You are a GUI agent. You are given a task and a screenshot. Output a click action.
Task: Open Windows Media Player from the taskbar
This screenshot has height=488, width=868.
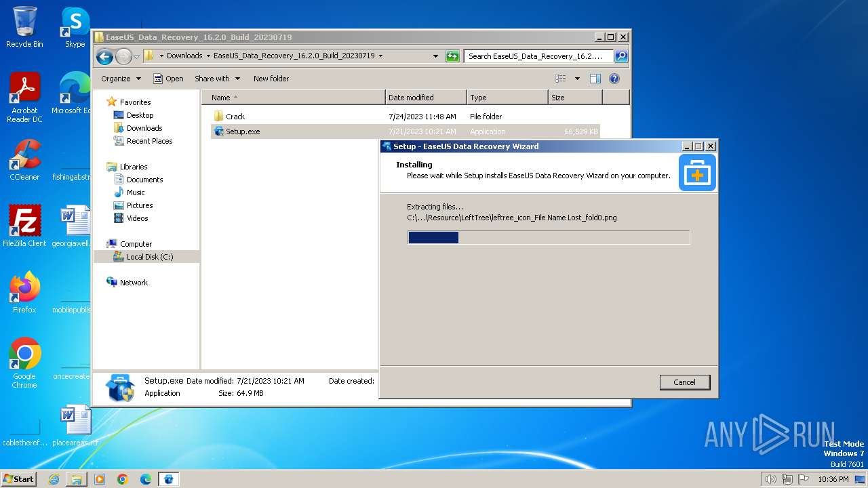tap(100, 479)
